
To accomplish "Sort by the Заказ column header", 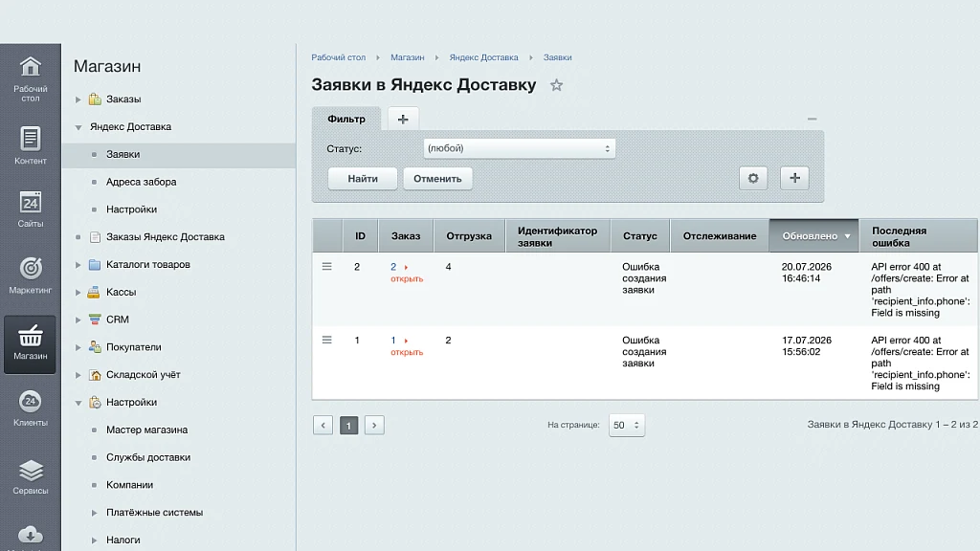I will [x=406, y=236].
